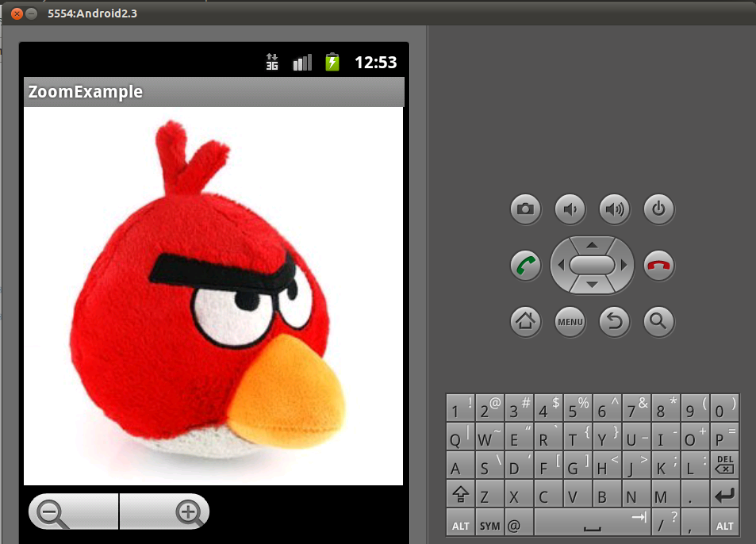756x544 pixels.
Task: Open the MENU via the MENU button
Action: coord(570,322)
